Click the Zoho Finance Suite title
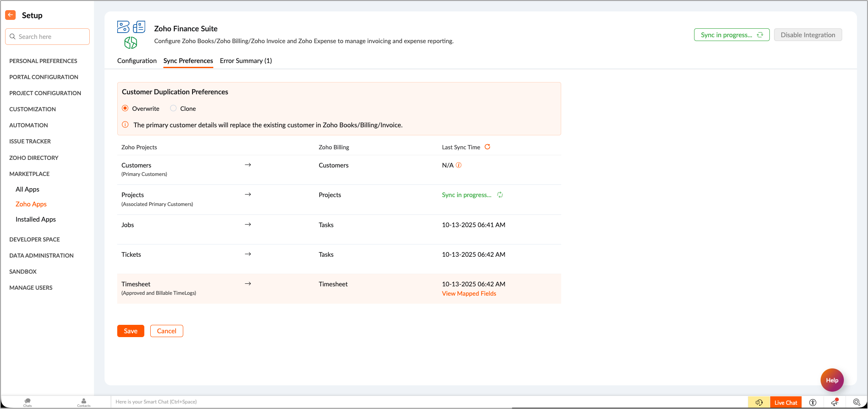This screenshot has width=868, height=409. point(186,29)
